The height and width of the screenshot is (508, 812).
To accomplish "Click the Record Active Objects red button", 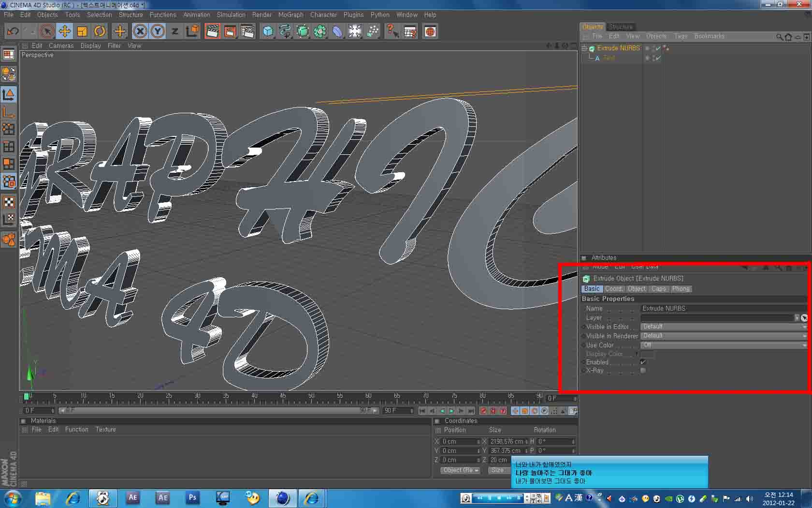I will (x=483, y=411).
